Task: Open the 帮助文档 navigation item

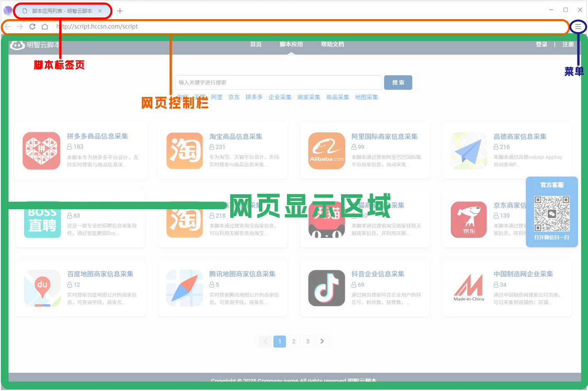Action: [332, 45]
